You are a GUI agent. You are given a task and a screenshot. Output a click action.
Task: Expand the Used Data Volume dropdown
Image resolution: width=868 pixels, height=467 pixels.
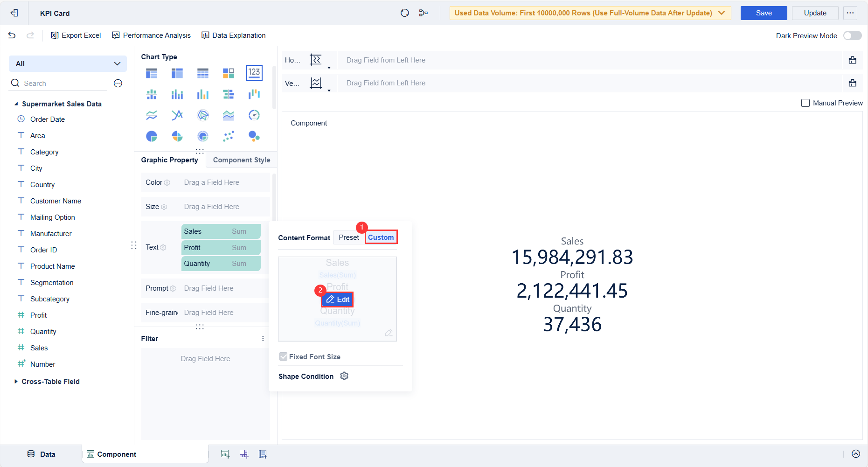721,13
